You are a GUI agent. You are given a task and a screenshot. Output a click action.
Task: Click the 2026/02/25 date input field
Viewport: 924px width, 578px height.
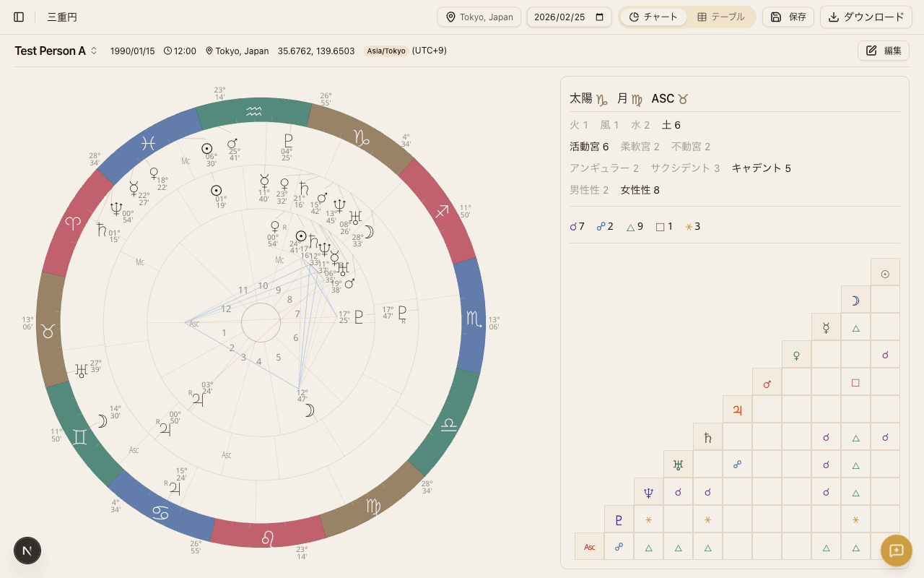559,17
